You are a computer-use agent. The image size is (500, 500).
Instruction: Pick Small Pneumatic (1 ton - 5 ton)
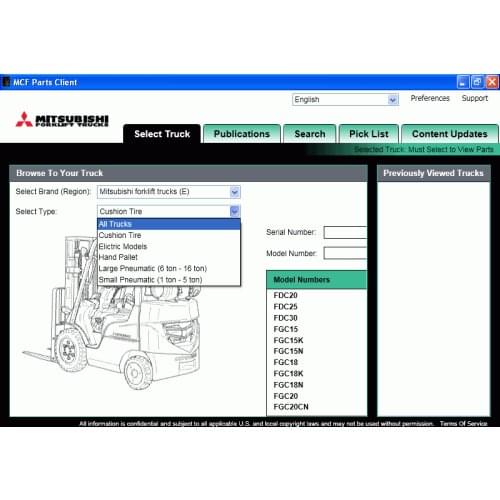pyautogui.click(x=169, y=280)
